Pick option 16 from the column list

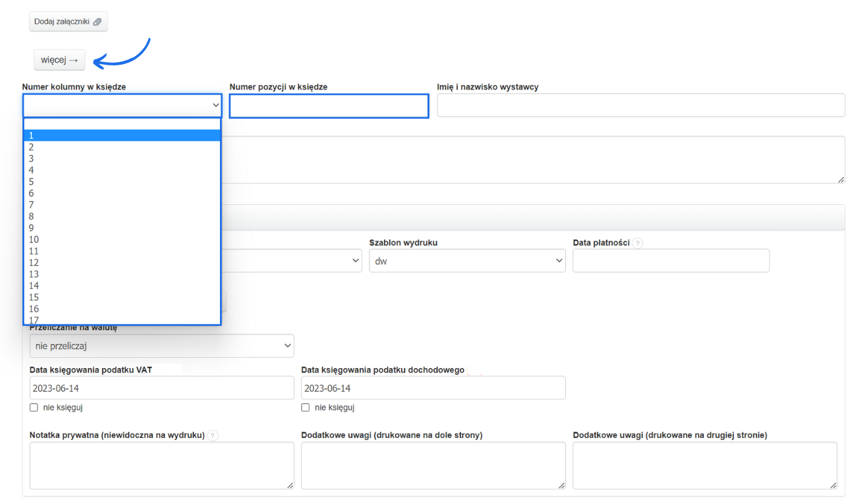click(x=122, y=309)
